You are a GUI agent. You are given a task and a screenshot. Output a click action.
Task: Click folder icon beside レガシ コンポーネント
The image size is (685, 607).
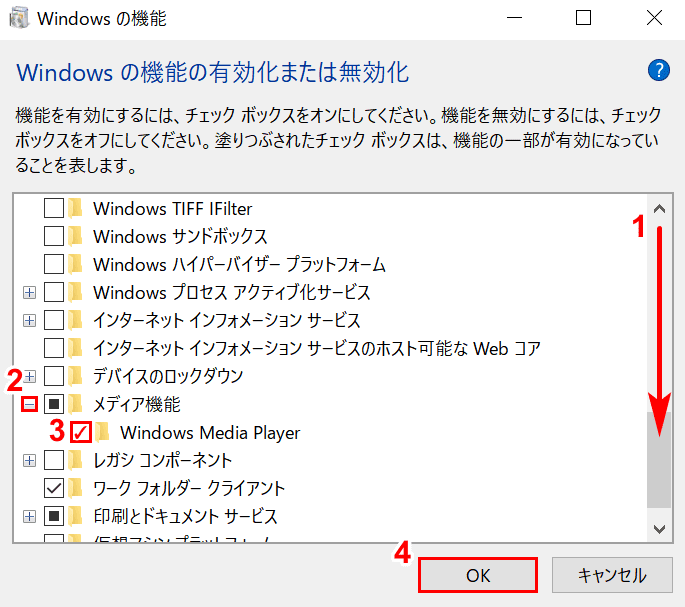click(76, 460)
